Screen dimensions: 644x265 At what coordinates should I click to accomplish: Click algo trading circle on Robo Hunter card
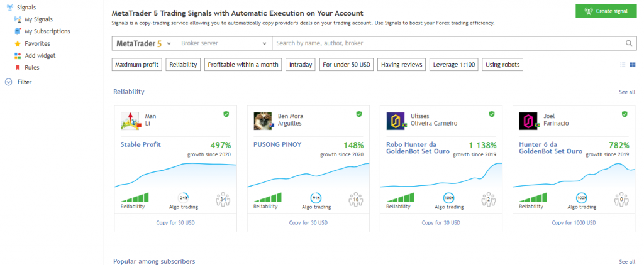449,198
